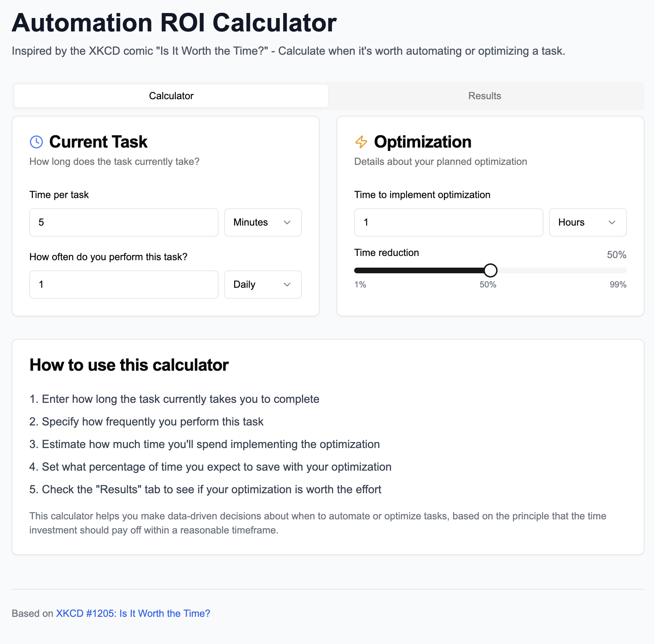Viewport: 654px width, 644px height.
Task: Click step 4 about percentage of time
Action: click(x=210, y=467)
